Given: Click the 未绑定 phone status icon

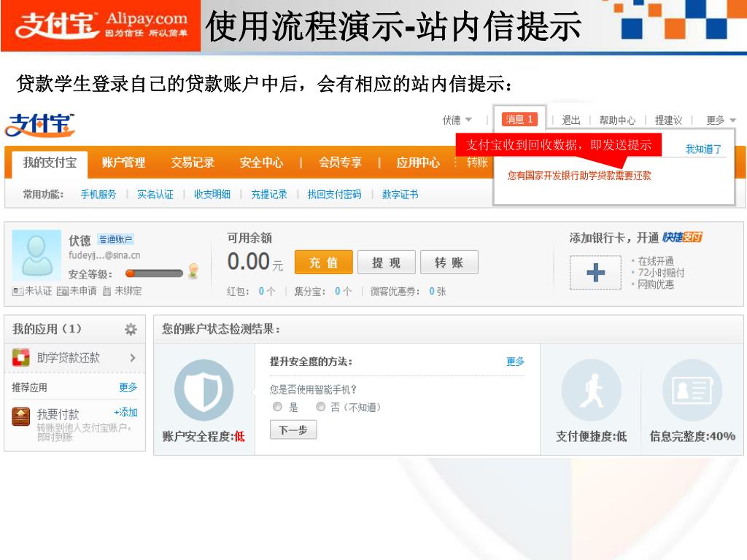Looking at the screenshot, I should [107, 291].
